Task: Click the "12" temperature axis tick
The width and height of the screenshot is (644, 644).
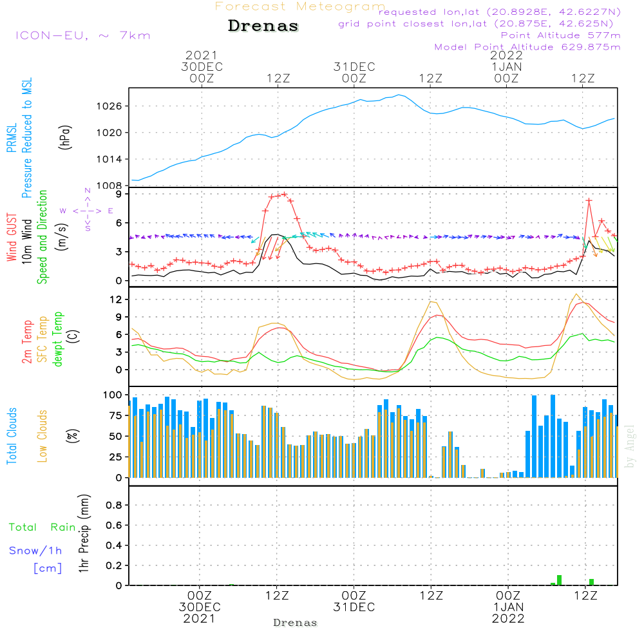Action: pos(116,299)
